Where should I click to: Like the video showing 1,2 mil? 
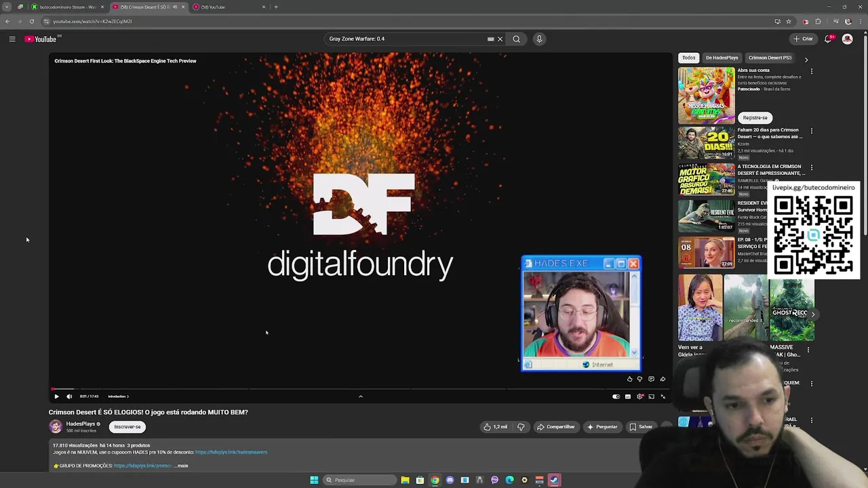coord(495,427)
